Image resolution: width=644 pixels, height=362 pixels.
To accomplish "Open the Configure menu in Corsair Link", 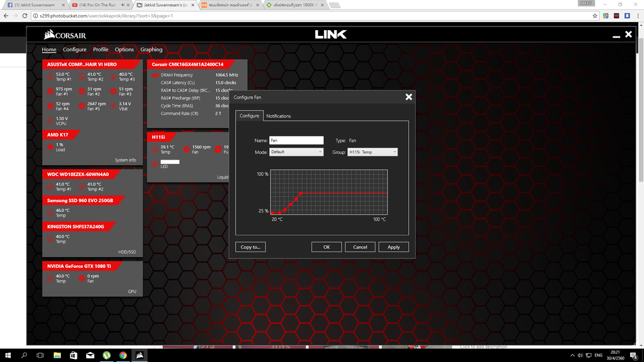I will tap(74, 50).
